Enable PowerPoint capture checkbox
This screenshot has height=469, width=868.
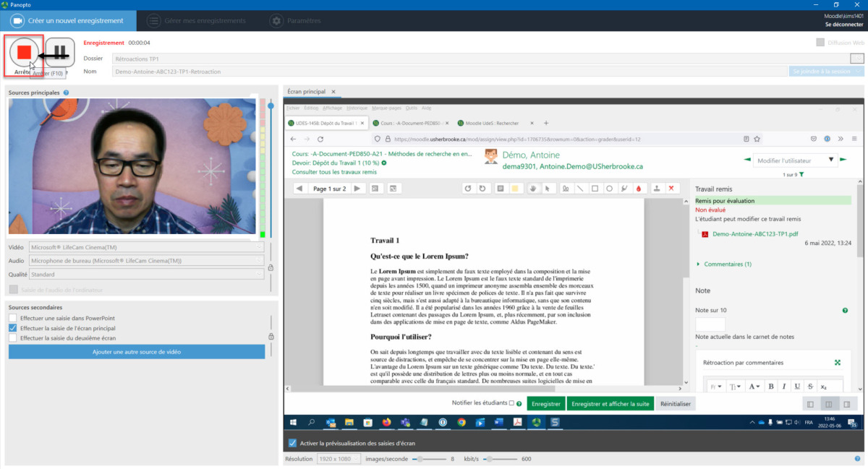pyautogui.click(x=13, y=318)
